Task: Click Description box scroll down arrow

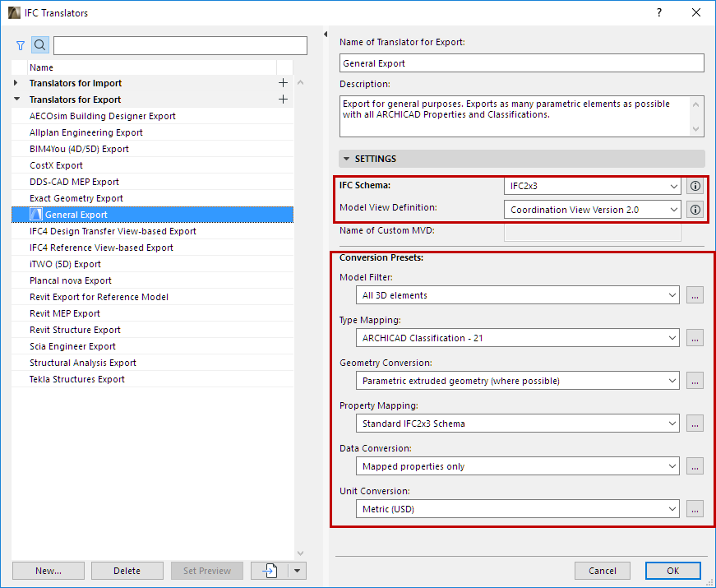Action: (x=696, y=129)
